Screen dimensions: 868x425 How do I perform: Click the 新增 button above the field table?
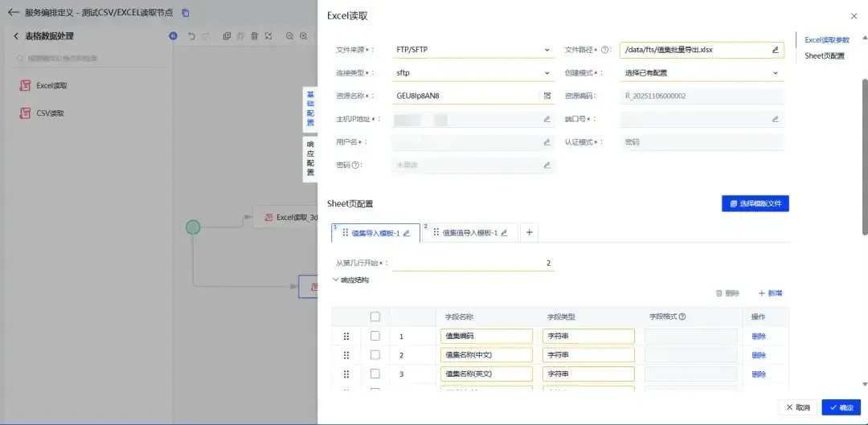(771, 293)
